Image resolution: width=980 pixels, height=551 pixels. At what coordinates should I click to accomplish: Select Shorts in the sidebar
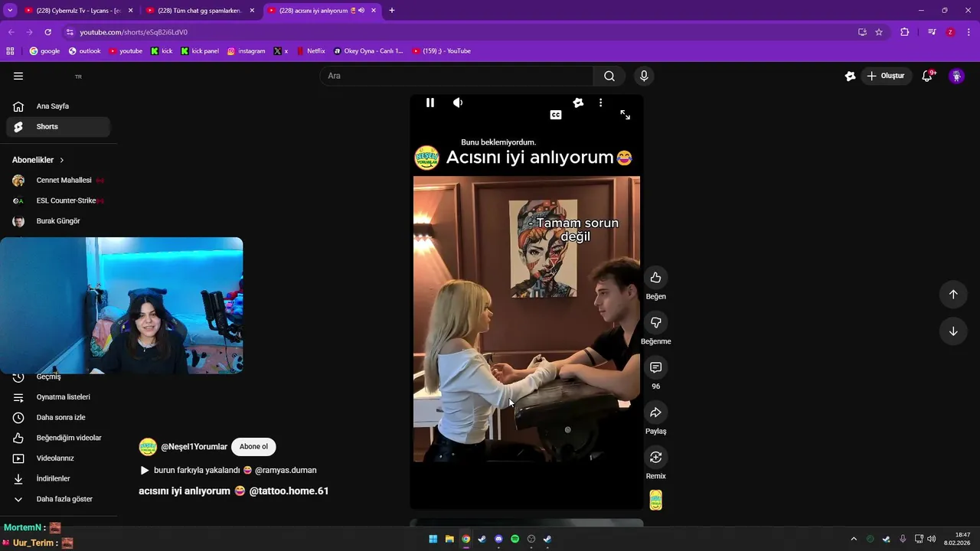tap(58, 127)
